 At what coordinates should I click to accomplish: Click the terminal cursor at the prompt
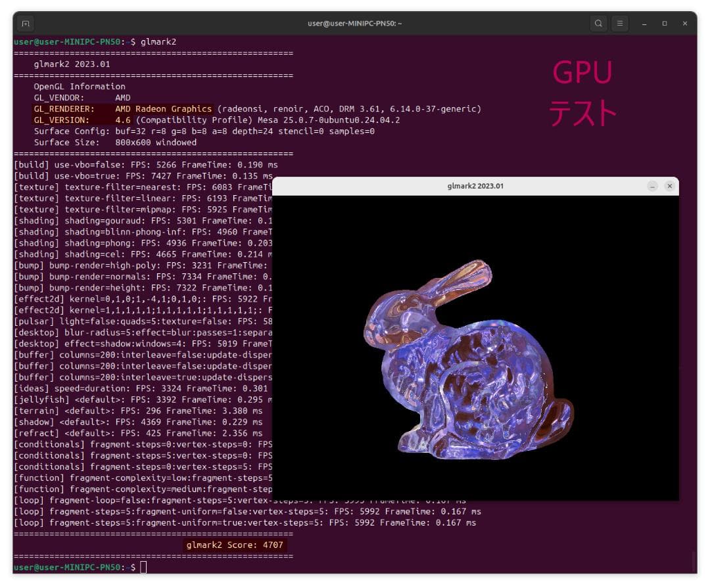click(x=143, y=566)
